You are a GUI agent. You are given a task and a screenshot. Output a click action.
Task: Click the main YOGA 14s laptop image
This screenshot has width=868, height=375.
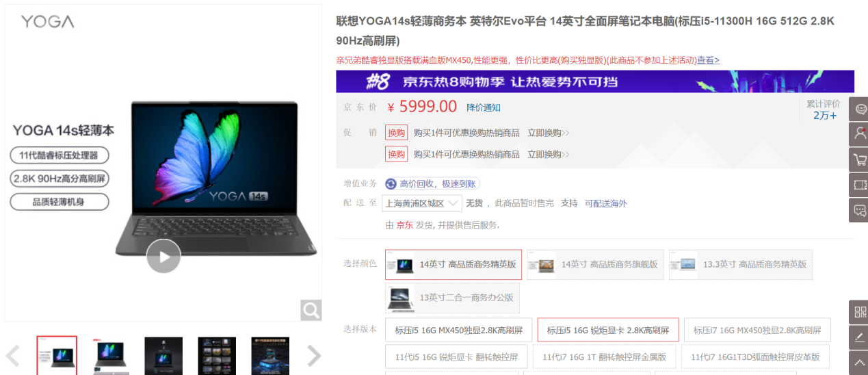[163, 162]
